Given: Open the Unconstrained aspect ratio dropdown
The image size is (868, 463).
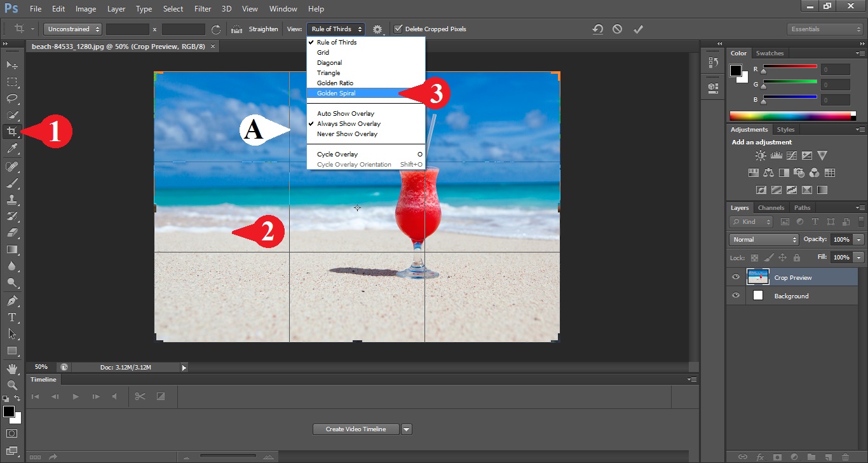Looking at the screenshot, I should [x=72, y=29].
